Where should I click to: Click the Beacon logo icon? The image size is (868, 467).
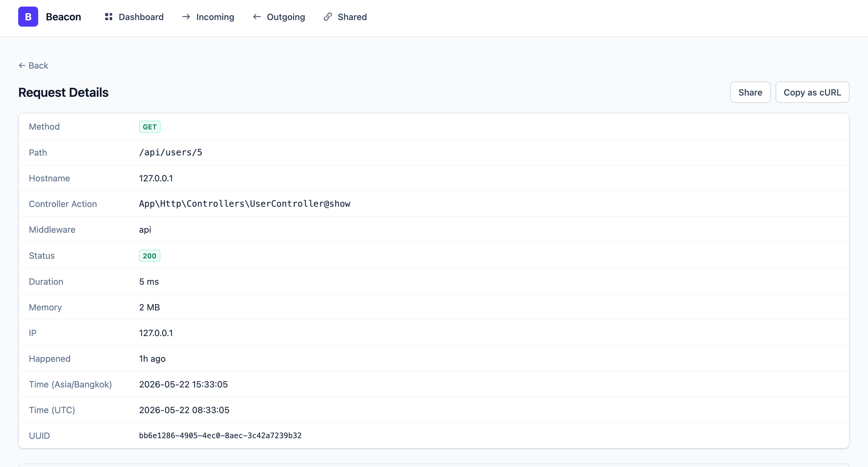[x=28, y=17]
